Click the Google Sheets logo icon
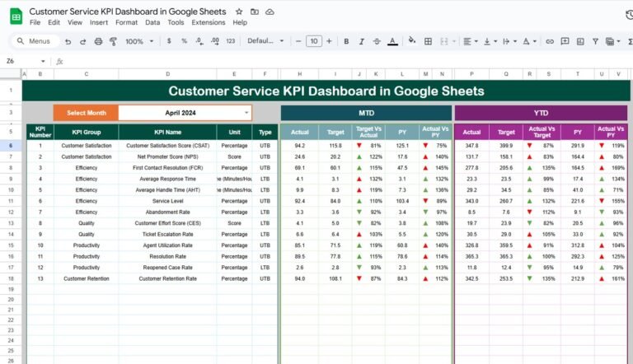The height and width of the screenshot is (364, 633). [x=16, y=16]
